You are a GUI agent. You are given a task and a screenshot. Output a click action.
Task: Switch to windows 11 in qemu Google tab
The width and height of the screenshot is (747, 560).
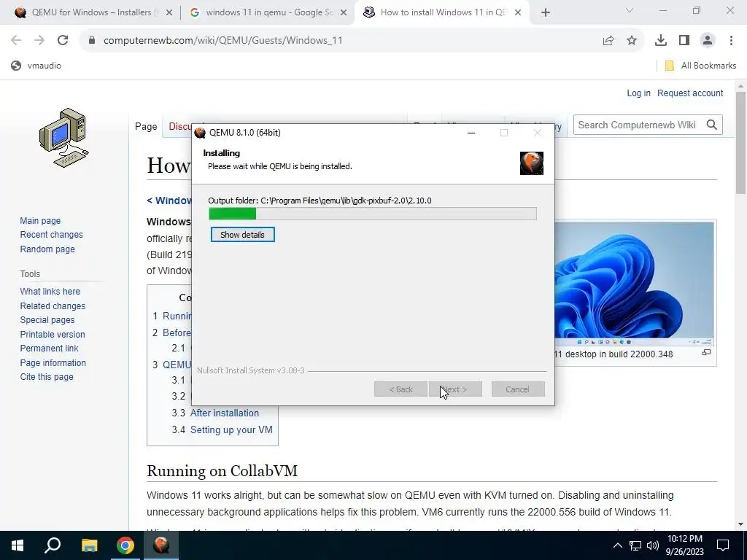(x=267, y=12)
